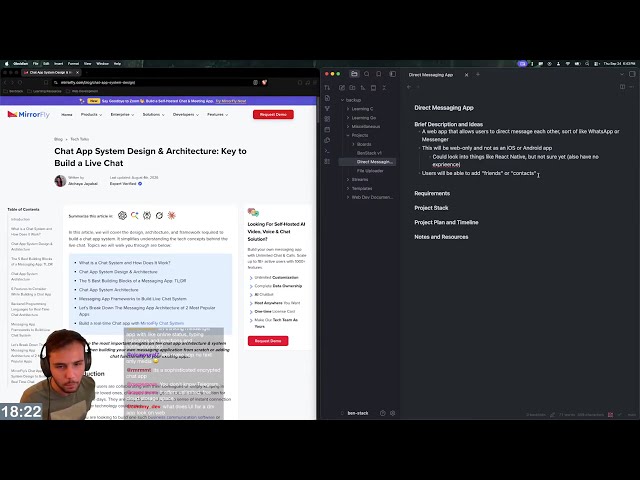This screenshot has height=480, width=640.
Task: Change file explorer sort order
Action: [x=363, y=87]
